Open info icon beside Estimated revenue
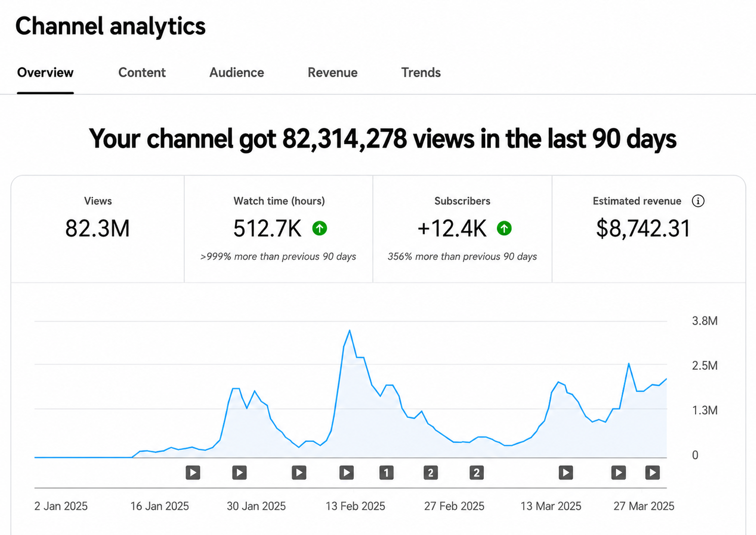 698,201
